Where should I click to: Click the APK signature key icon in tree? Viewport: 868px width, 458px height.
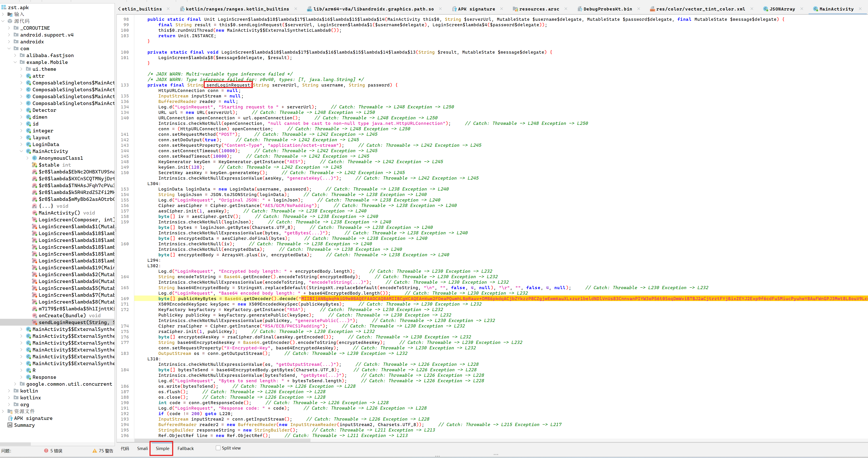10,418
